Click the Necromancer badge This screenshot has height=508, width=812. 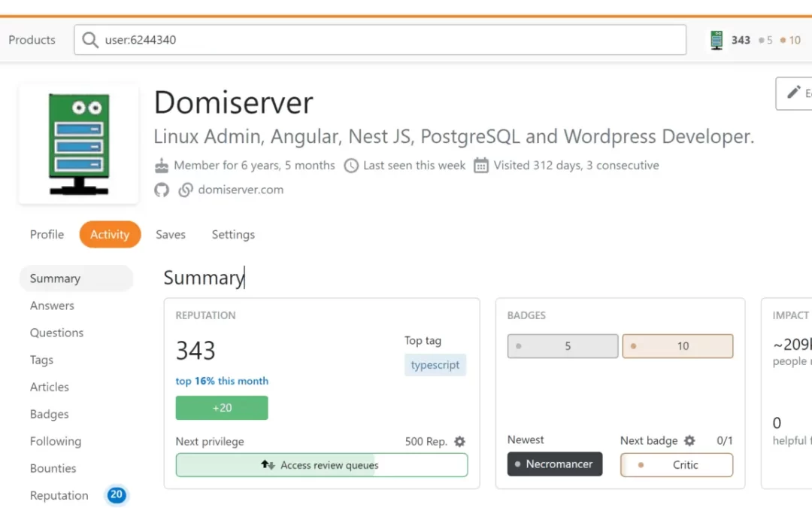click(555, 464)
